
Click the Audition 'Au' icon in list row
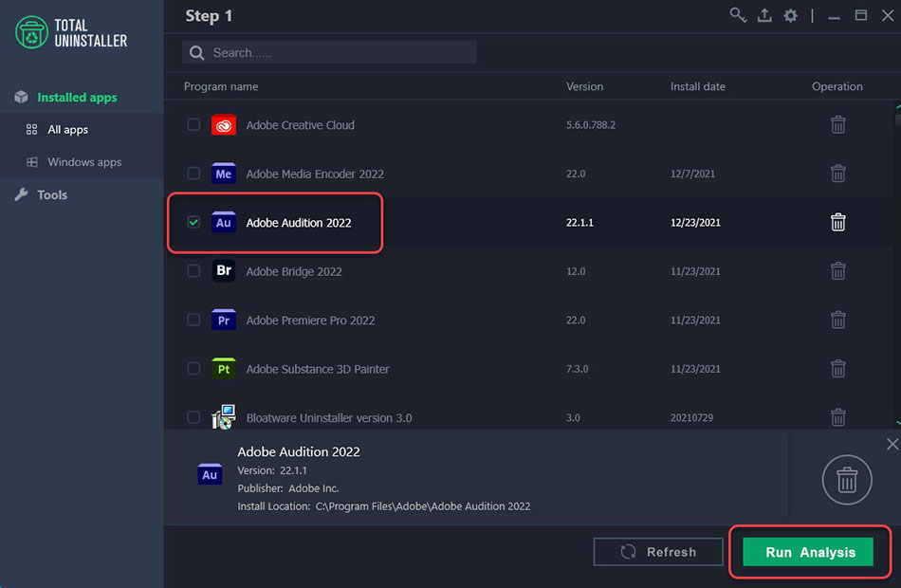tap(224, 223)
